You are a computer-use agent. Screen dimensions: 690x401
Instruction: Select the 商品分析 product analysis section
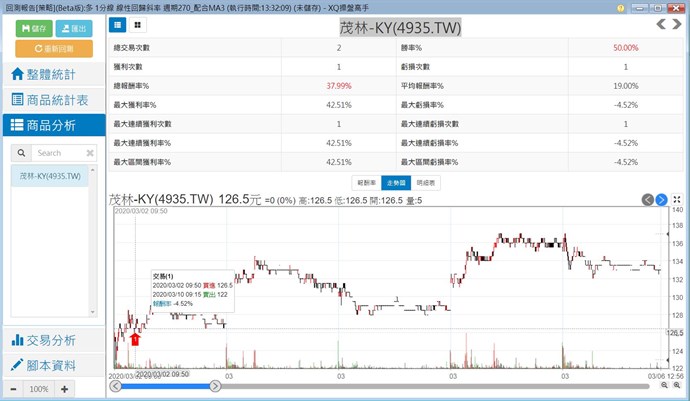[54, 125]
